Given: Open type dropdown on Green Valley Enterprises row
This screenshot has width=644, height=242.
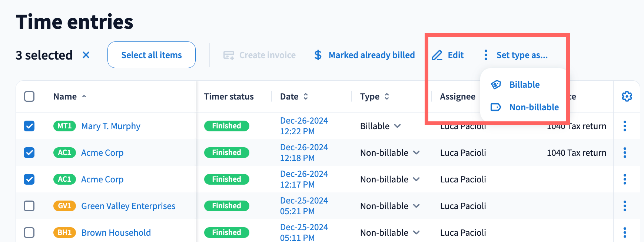Looking at the screenshot, I should 416,206.
